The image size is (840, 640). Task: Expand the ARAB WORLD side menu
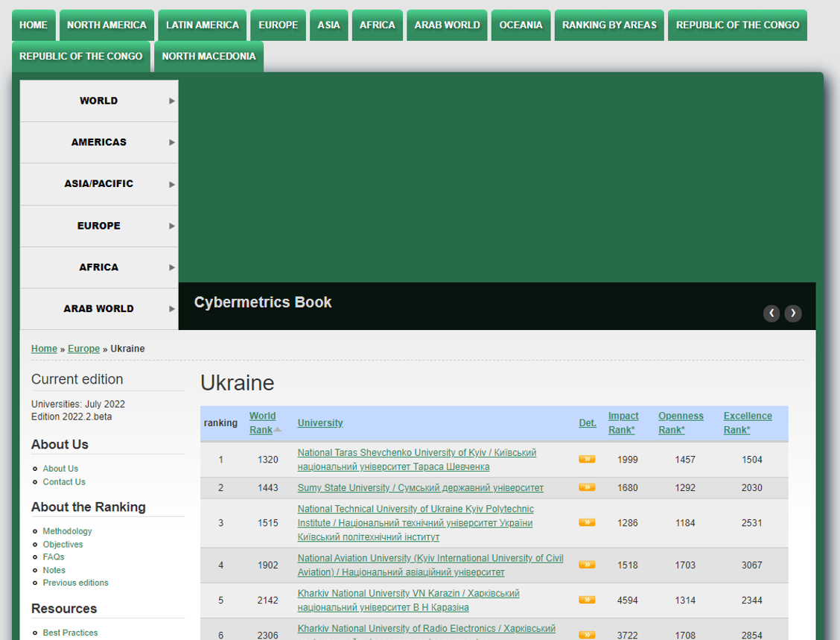coord(99,308)
